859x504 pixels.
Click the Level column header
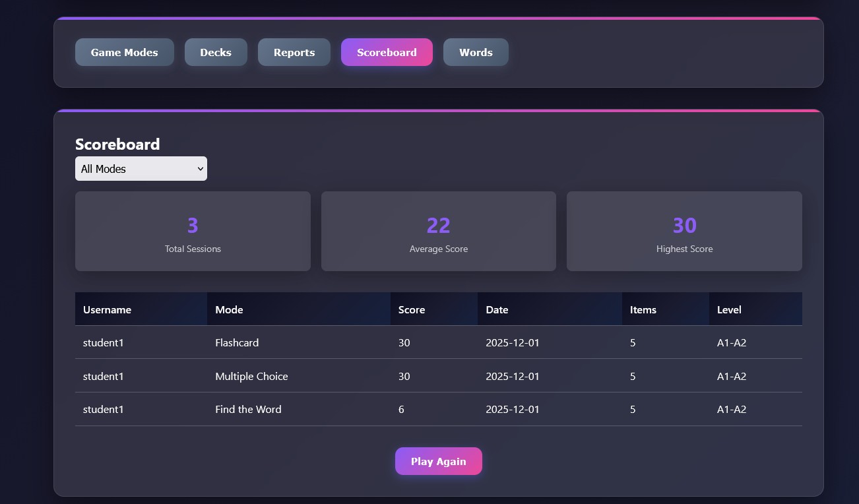729,309
